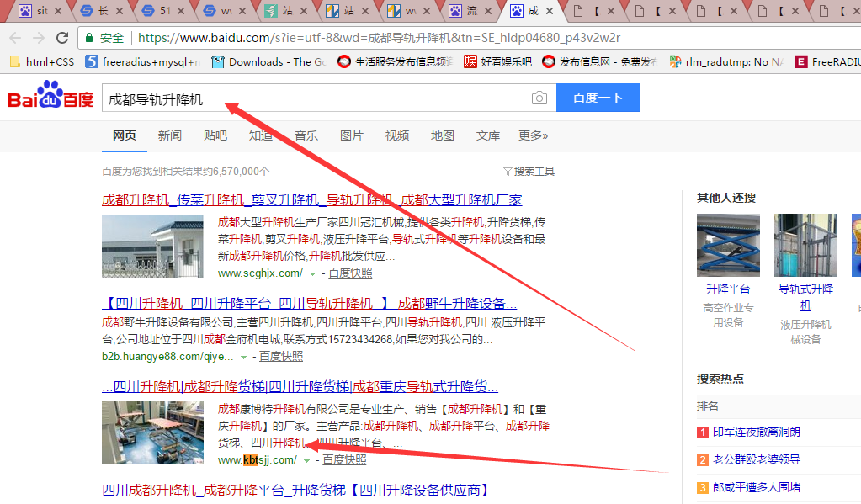Select the 贴吧 search tab
Screen dimensions: 861x504
click(215, 135)
